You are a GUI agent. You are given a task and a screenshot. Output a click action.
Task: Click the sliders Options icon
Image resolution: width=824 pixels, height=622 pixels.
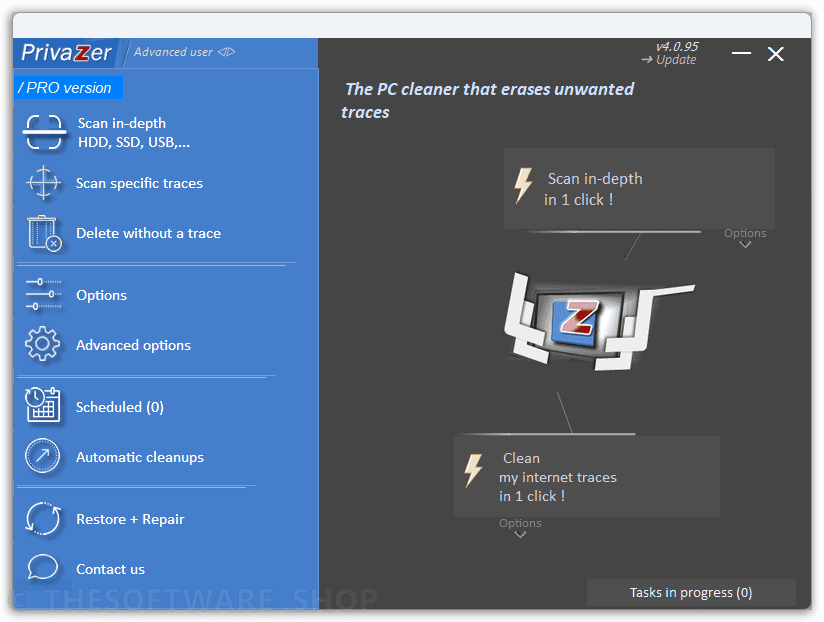pos(44,295)
